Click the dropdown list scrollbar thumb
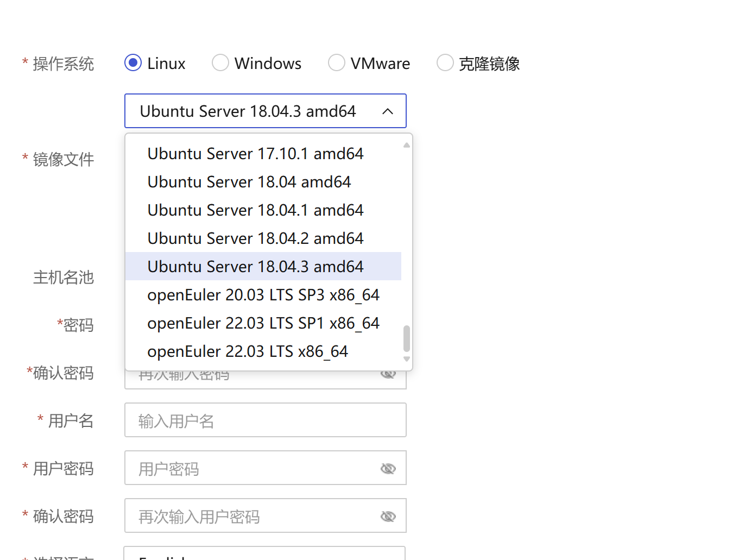This screenshot has width=751, height=560. coord(407,338)
